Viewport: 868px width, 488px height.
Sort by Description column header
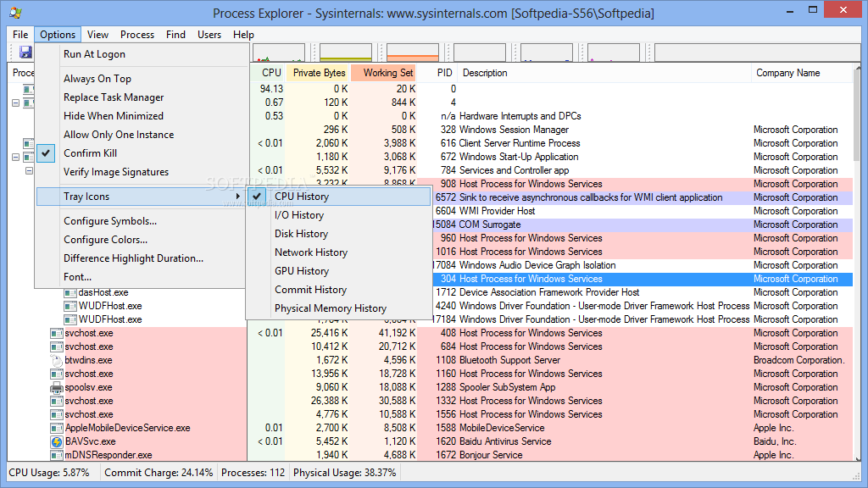tap(604, 73)
